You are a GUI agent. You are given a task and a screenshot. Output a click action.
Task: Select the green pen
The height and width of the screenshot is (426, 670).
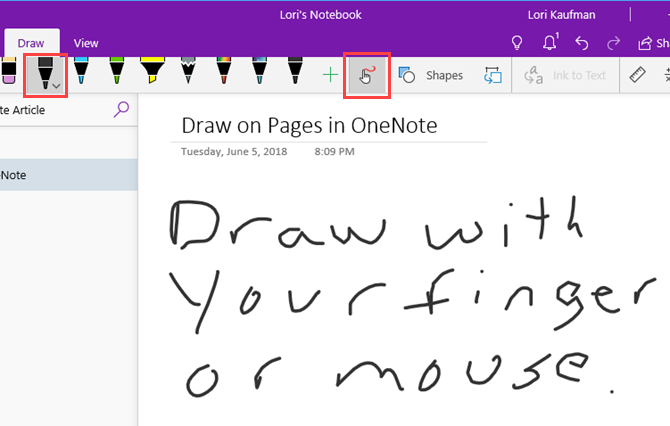point(116,71)
